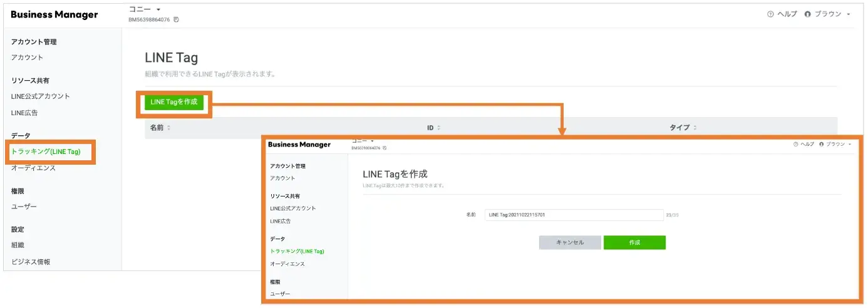Select highlighted トラッキング(LINE Tag) in the outer sidebar

pyautogui.click(x=50, y=151)
